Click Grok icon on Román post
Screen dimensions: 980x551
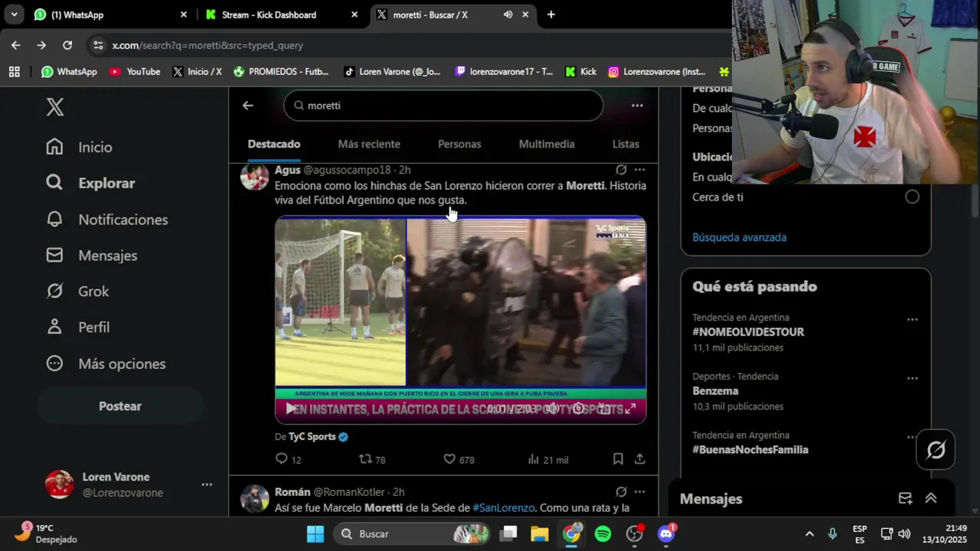click(621, 492)
